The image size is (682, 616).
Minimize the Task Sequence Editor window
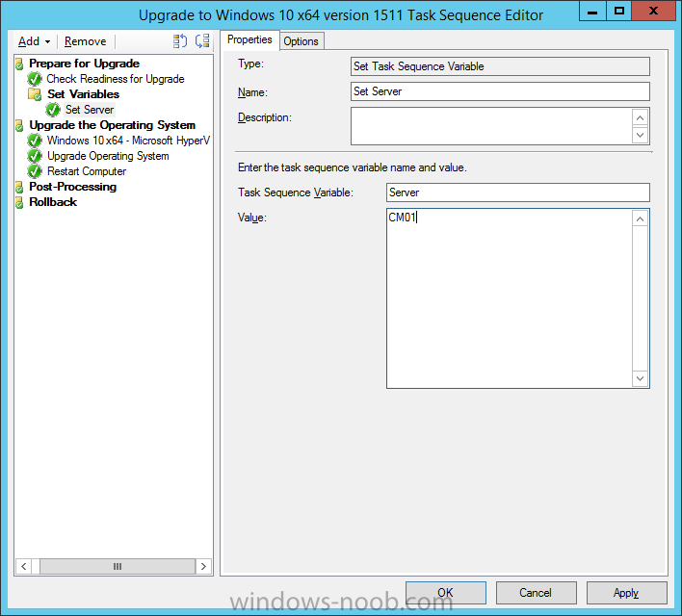(592, 11)
